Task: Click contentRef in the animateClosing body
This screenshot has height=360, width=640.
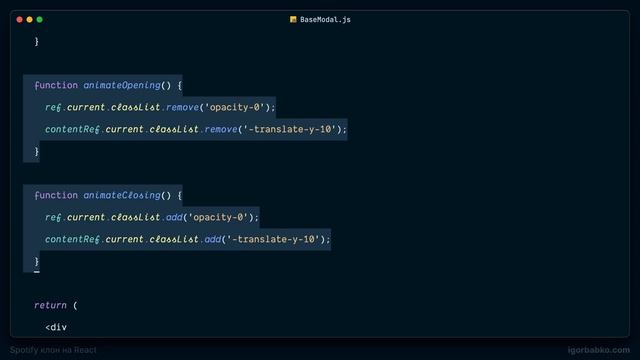Action: (72, 240)
